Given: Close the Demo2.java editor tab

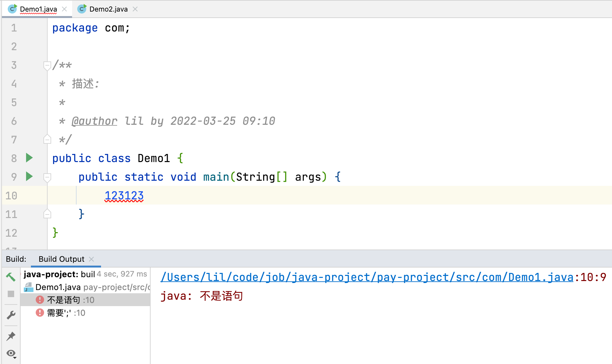Looking at the screenshot, I should [x=135, y=9].
